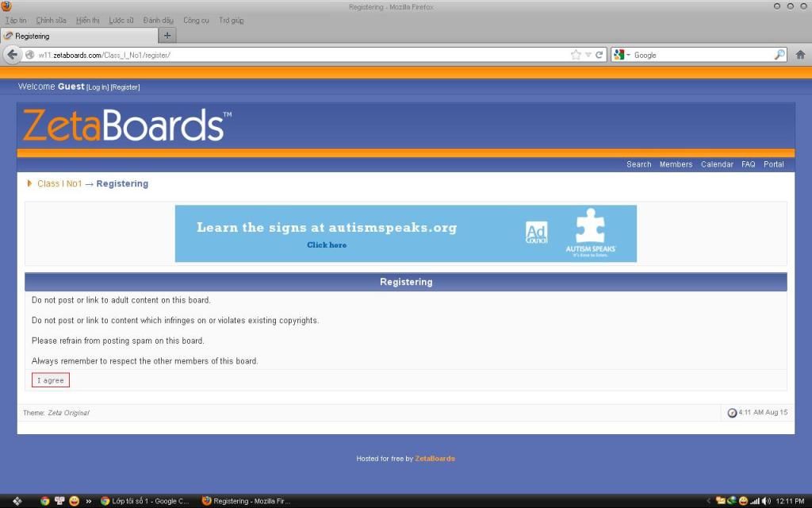812x508 pixels.
Task: Click the Log In link
Action: pos(97,87)
